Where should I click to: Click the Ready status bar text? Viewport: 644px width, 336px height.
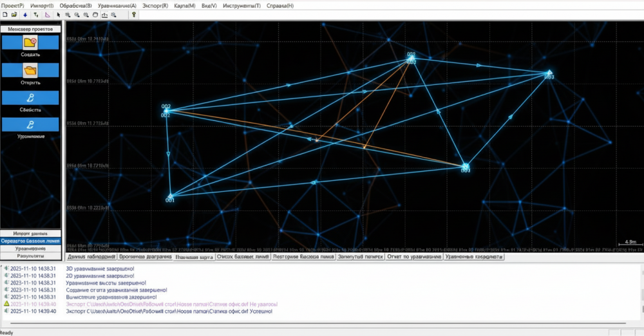[6, 333]
